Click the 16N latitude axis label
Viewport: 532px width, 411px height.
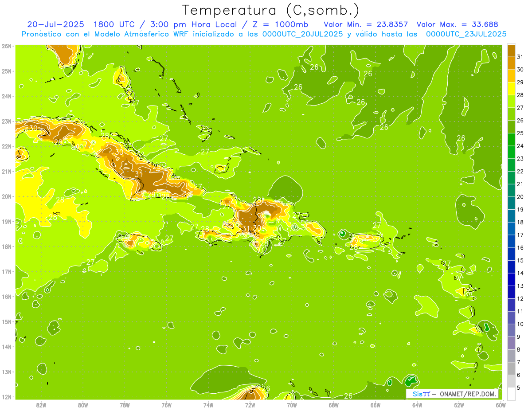pos(7,297)
